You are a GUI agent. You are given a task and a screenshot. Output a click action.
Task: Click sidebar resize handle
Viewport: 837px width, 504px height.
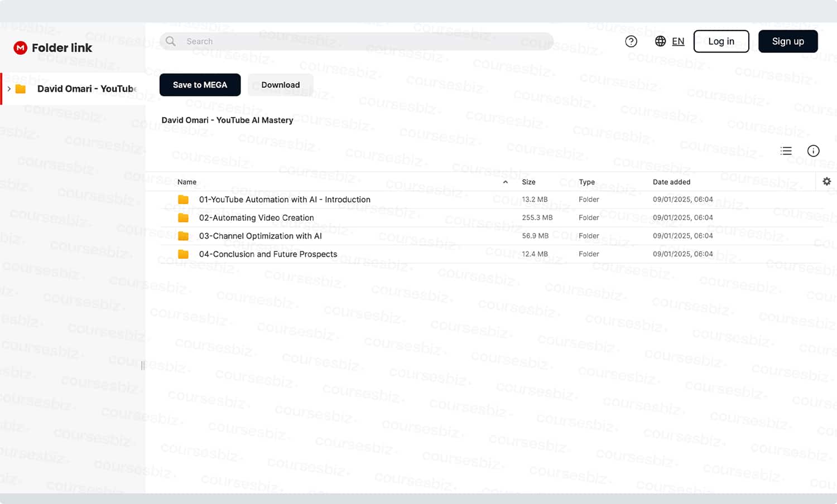pyautogui.click(x=143, y=365)
